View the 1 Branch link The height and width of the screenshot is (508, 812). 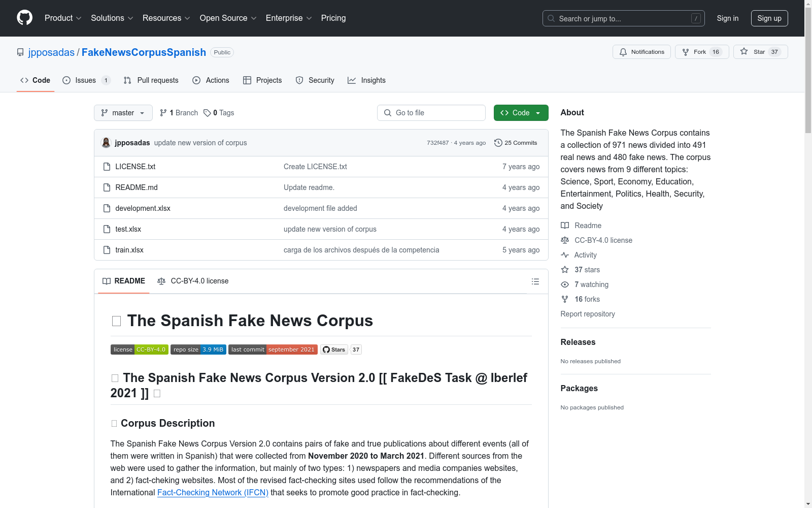click(x=179, y=113)
